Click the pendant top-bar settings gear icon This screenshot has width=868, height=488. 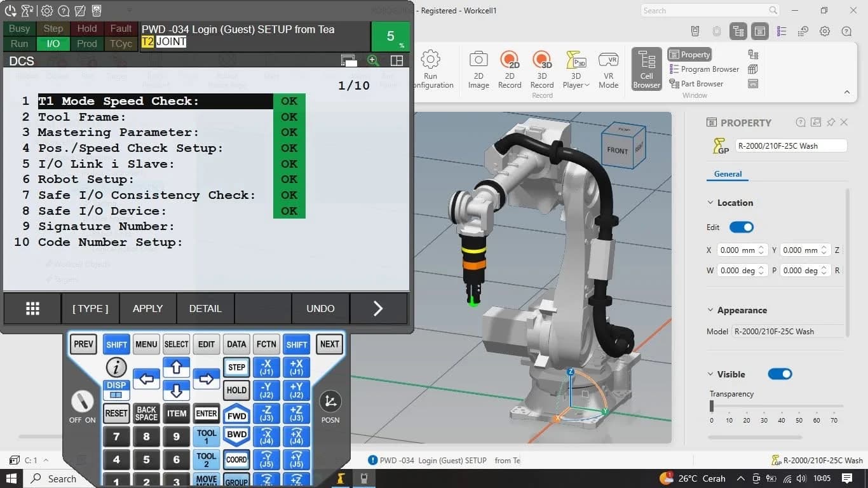tap(47, 10)
